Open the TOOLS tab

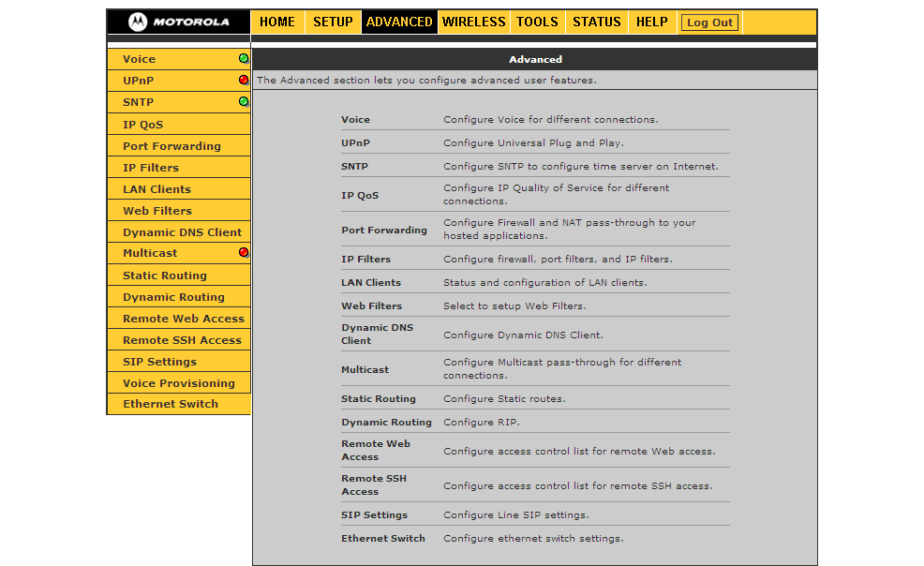pyautogui.click(x=537, y=22)
